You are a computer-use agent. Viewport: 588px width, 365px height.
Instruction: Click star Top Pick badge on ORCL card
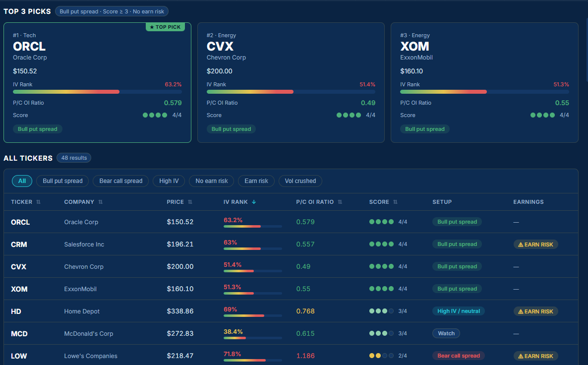(166, 27)
